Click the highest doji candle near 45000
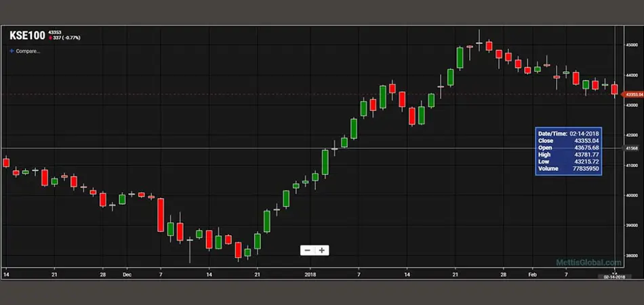 tap(479, 43)
